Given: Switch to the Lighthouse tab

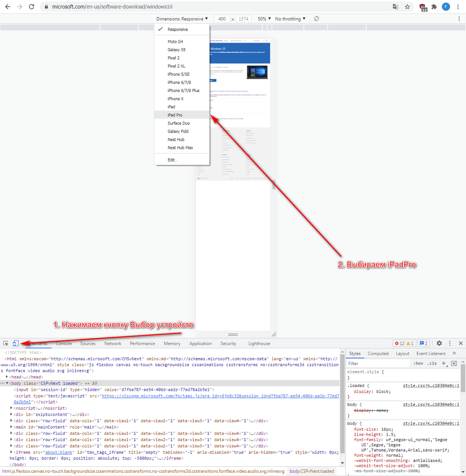Looking at the screenshot, I should point(259,344).
